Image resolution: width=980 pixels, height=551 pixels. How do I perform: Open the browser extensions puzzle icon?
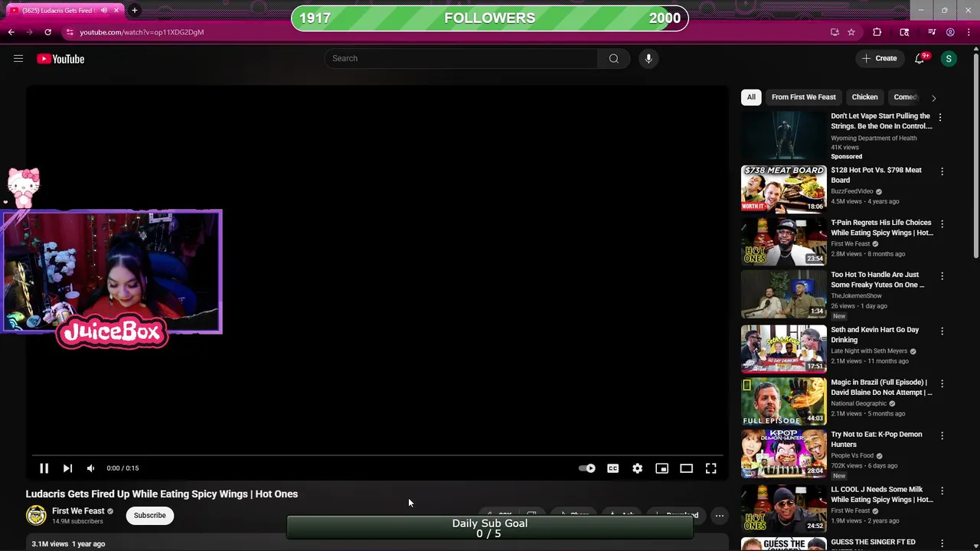[x=877, y=32]
